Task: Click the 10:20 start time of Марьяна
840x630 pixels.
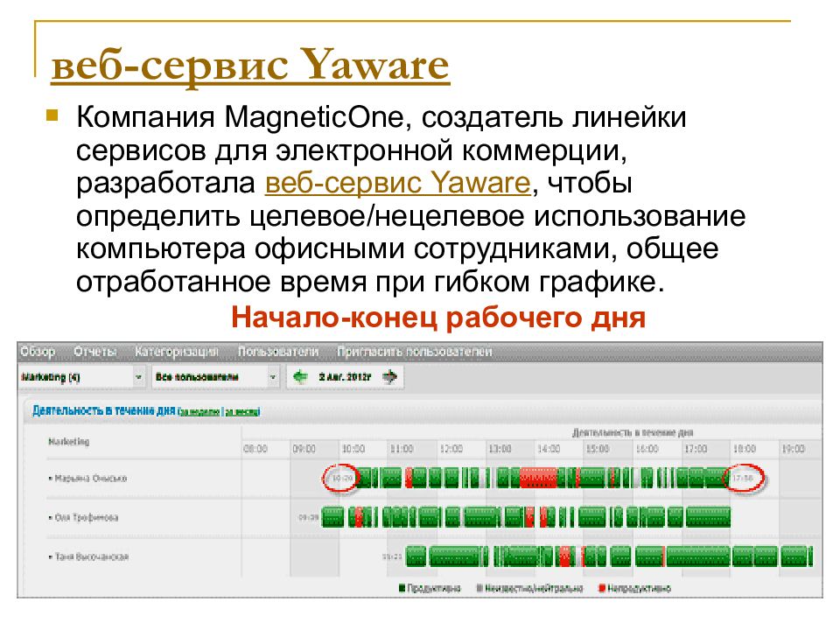Action: pos(343,478)
